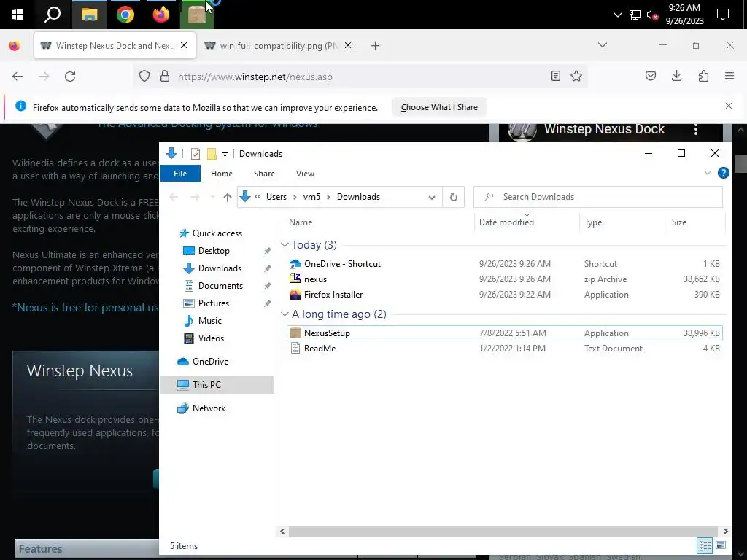The image size is (747, 560).
Task: Click the Search Downloads box
Action: tap(598, 197)
